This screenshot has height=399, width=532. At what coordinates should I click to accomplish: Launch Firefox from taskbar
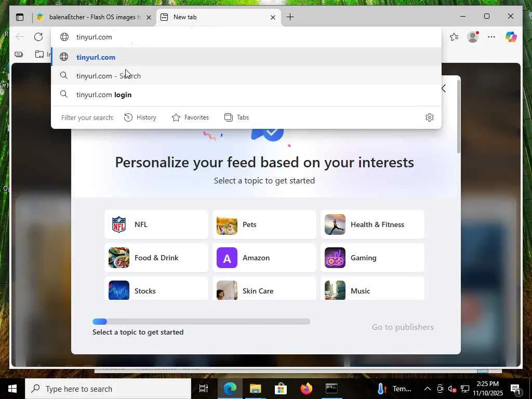click(306, 389)
